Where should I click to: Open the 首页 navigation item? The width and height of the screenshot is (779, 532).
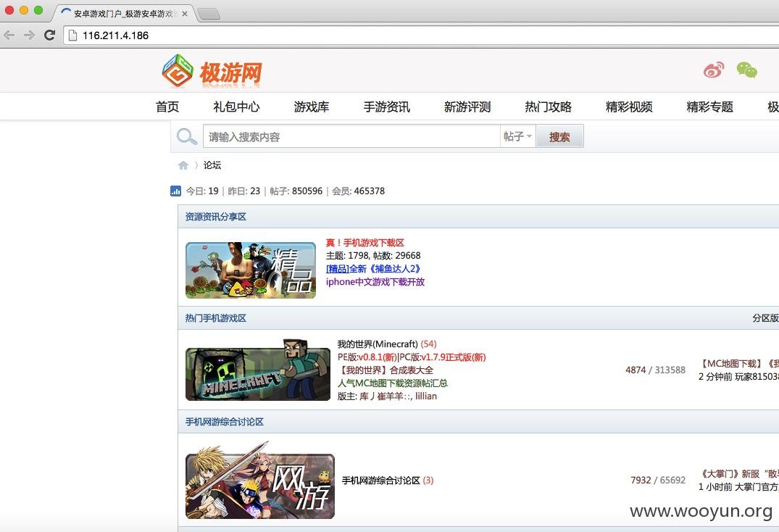[167, 107]
